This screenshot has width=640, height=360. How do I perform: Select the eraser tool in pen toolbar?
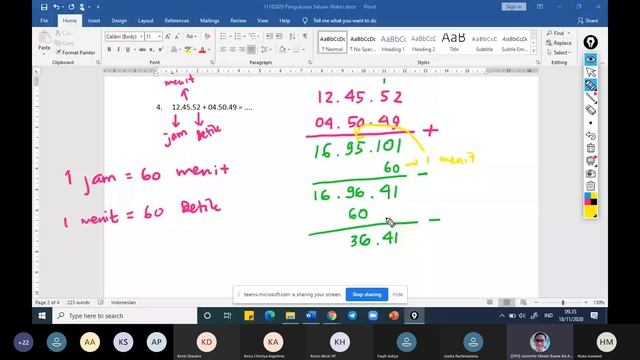click(x=591, y=110)
